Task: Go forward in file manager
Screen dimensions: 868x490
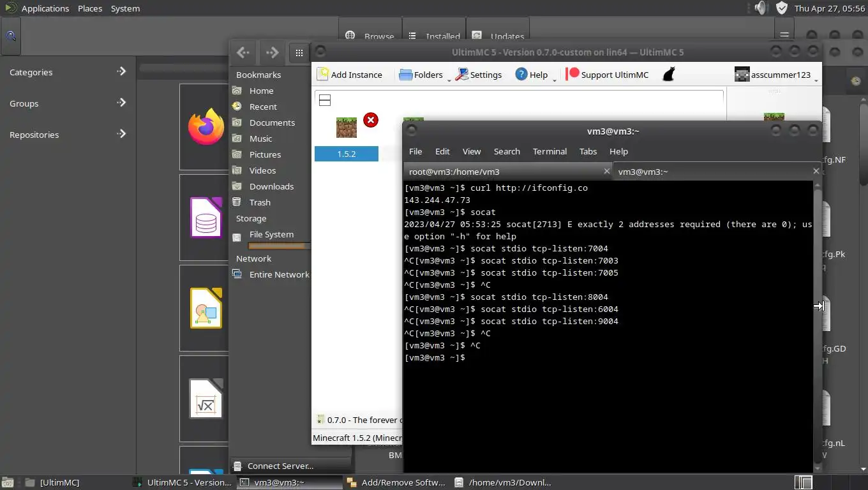Action: [272, 53]
